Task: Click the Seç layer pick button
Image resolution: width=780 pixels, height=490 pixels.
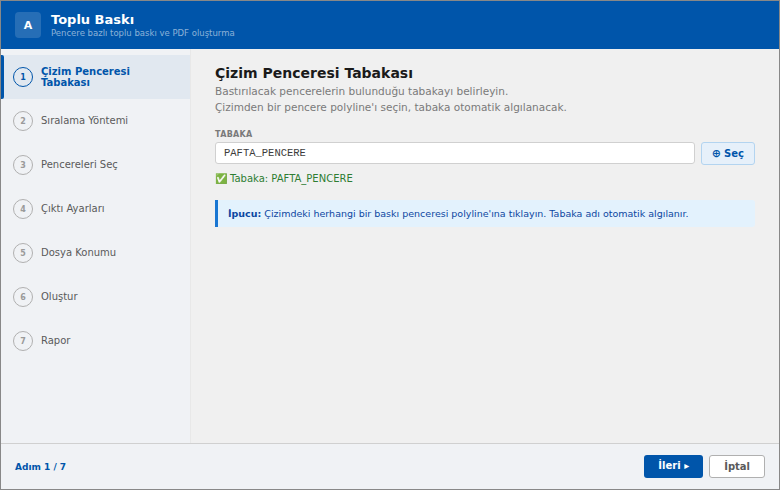Action: tap(728, 153)
